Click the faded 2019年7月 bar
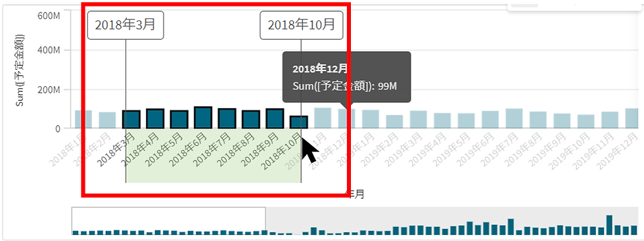The width and height of the screenshot is (644, 241). click(x=514, y=119)
